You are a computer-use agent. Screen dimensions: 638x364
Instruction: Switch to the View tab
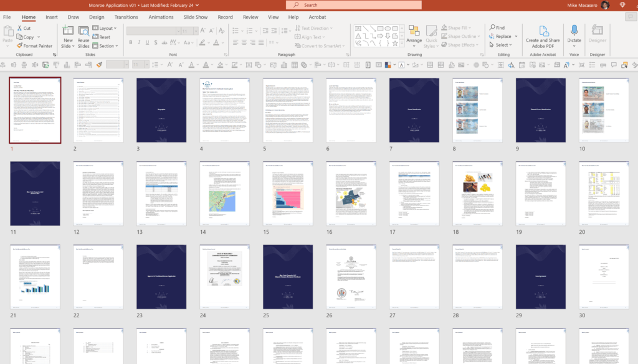pyautogui.click(x=274, y=17)
